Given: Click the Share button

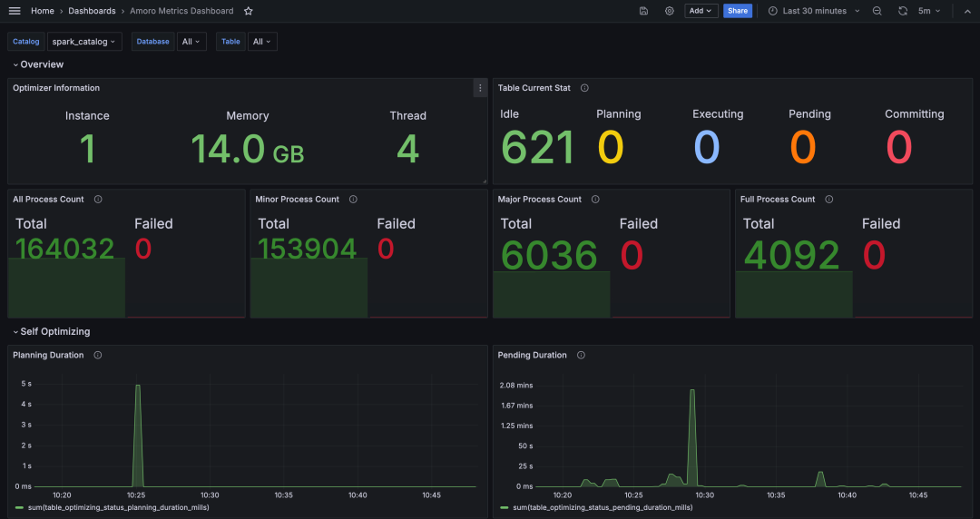Looking at the screenshot, I should pos(738,11).
